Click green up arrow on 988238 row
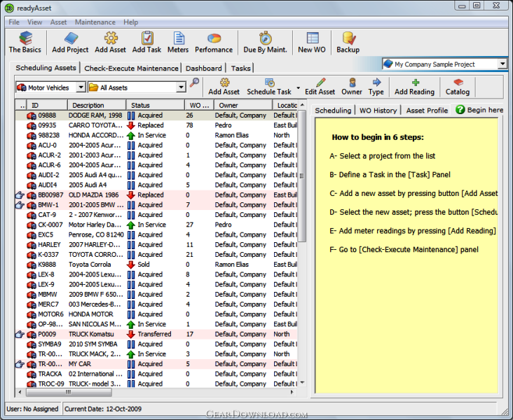This screenshot has height=420, width=513. (x=131, y=135)
